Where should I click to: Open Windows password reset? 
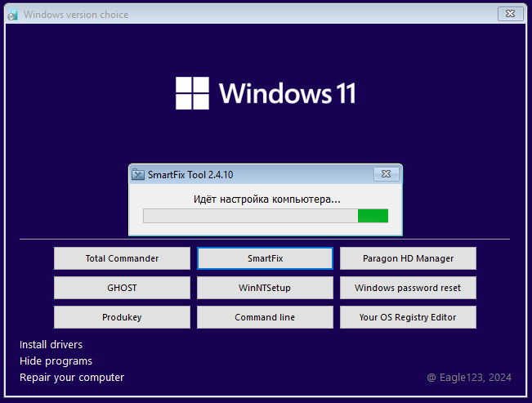tap(408, 288)
